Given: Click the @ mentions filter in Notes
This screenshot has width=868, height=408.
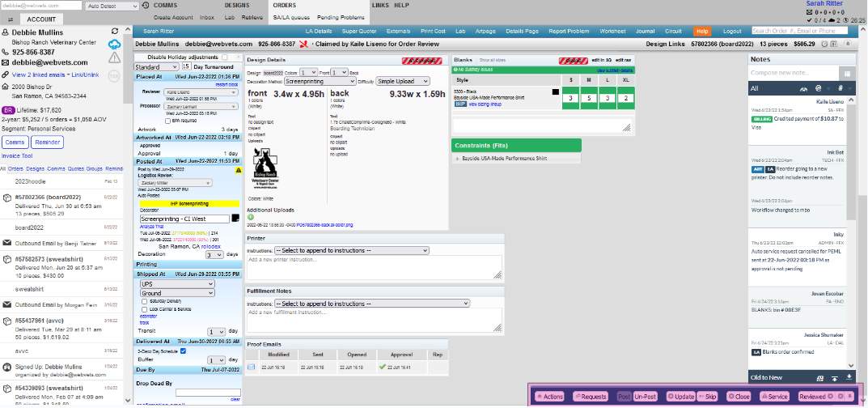Looking at the screenshot, I should (x=818, y=87).
